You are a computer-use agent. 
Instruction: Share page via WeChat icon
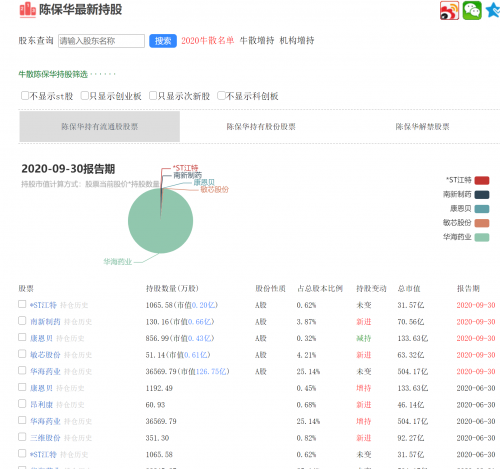click(x=472, y=10)
